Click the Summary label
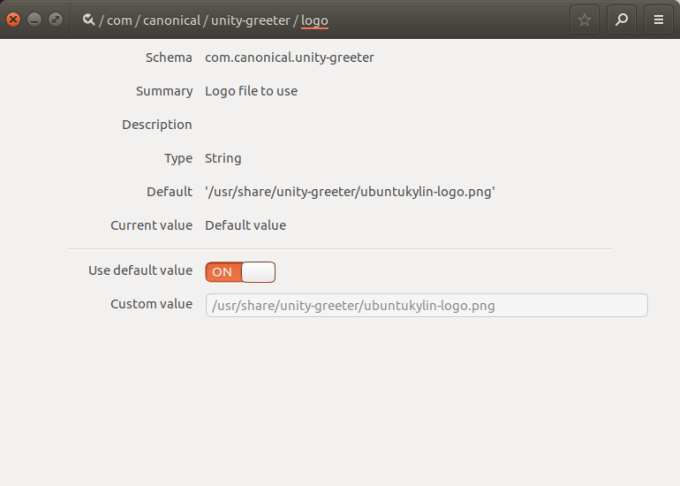Viewport: 680px width, 486px height. (x=164, y=91)
